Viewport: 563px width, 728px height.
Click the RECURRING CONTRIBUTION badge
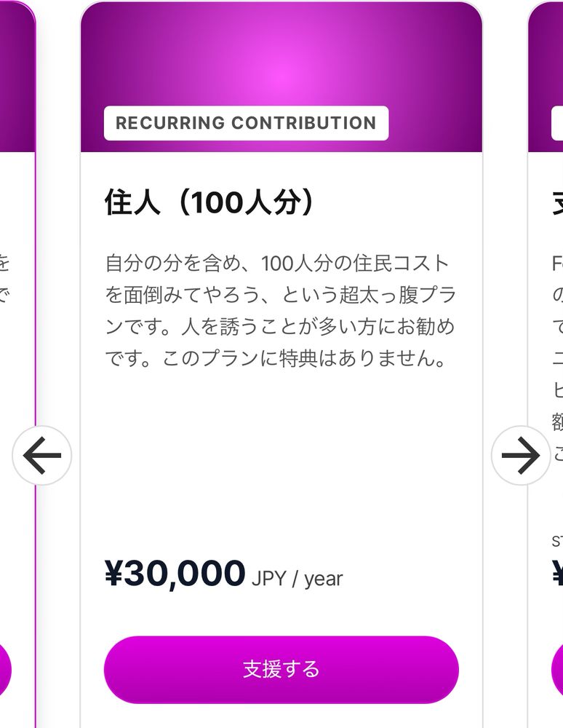click(x=247, y=123)
